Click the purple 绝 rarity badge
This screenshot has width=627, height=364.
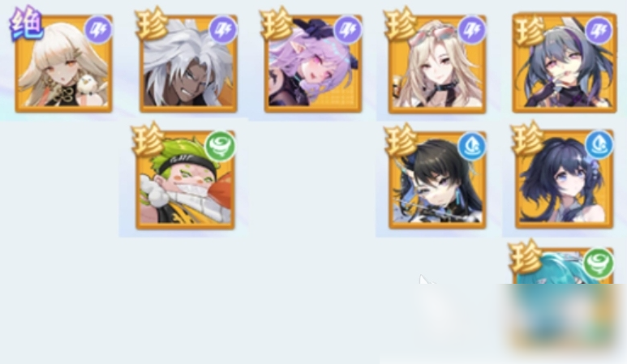(x=27, y=24)
